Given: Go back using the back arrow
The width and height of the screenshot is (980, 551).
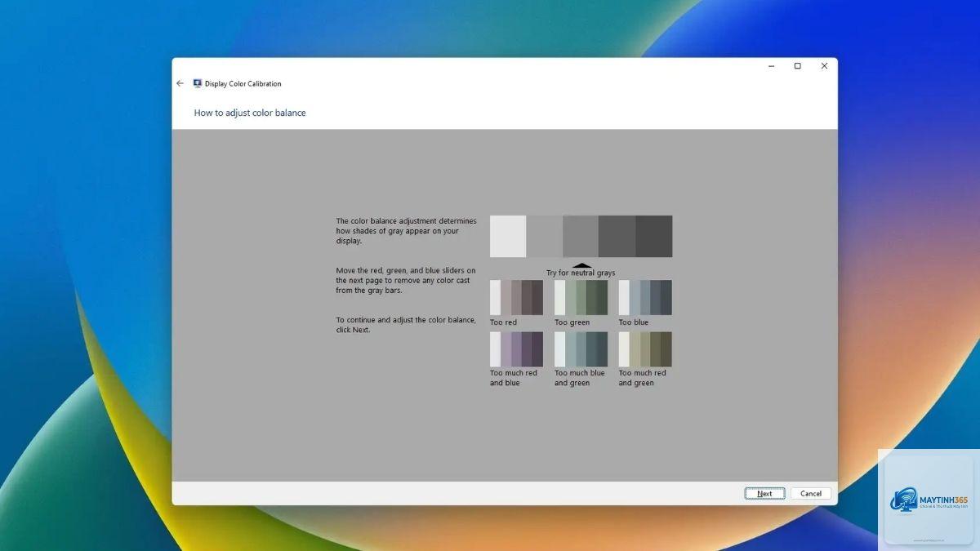Looking at the screenshot, I should coord(180,83).
